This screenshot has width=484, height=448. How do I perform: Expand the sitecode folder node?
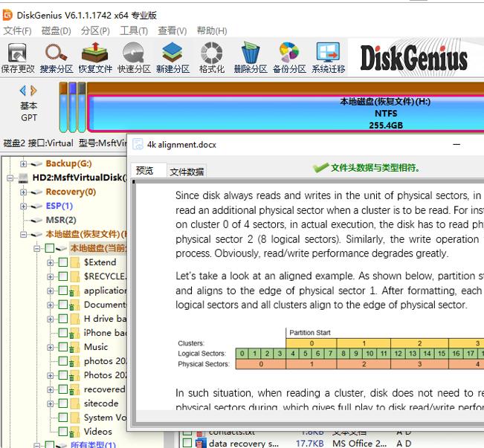(50, 403)
